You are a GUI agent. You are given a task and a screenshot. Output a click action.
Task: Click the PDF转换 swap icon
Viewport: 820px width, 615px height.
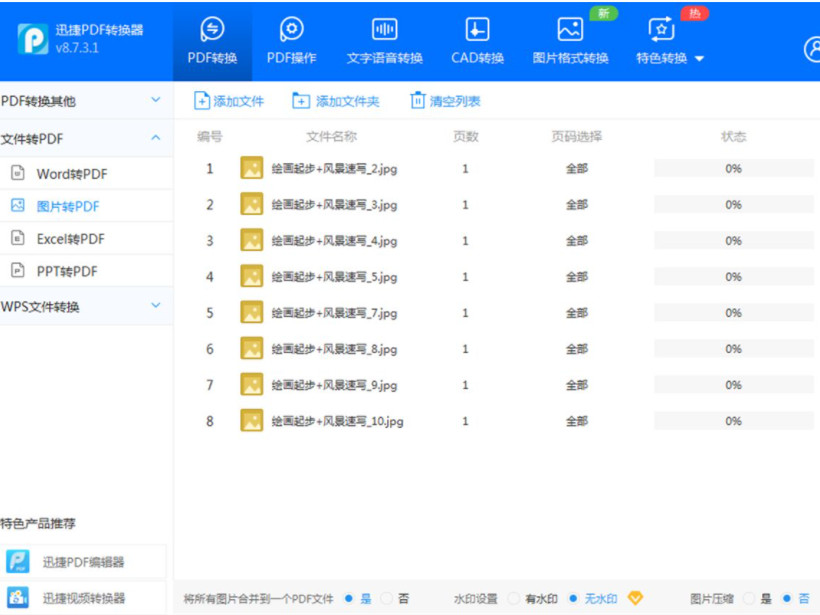click(x=212, y=29)
